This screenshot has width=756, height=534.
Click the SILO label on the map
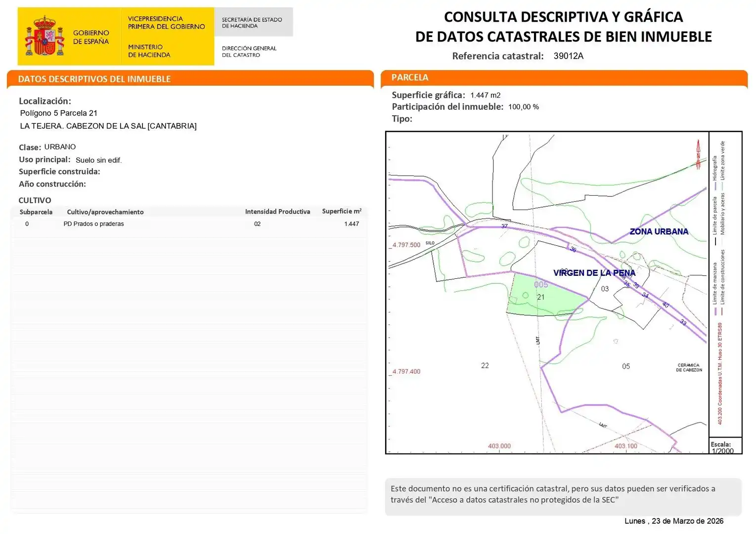430,243
